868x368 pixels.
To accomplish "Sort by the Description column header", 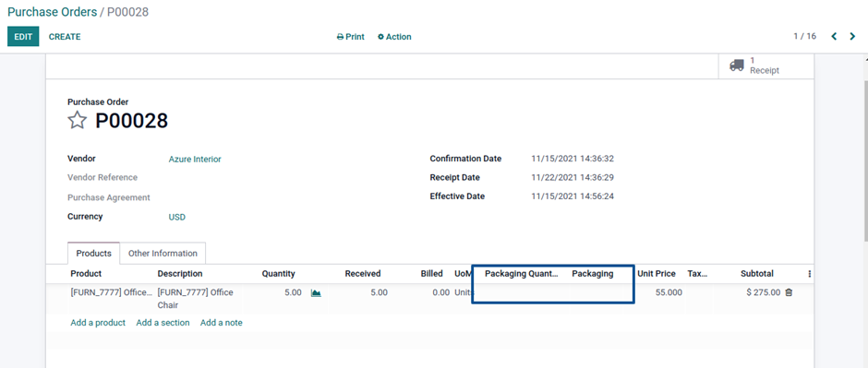I will click(x=180, y=274).
